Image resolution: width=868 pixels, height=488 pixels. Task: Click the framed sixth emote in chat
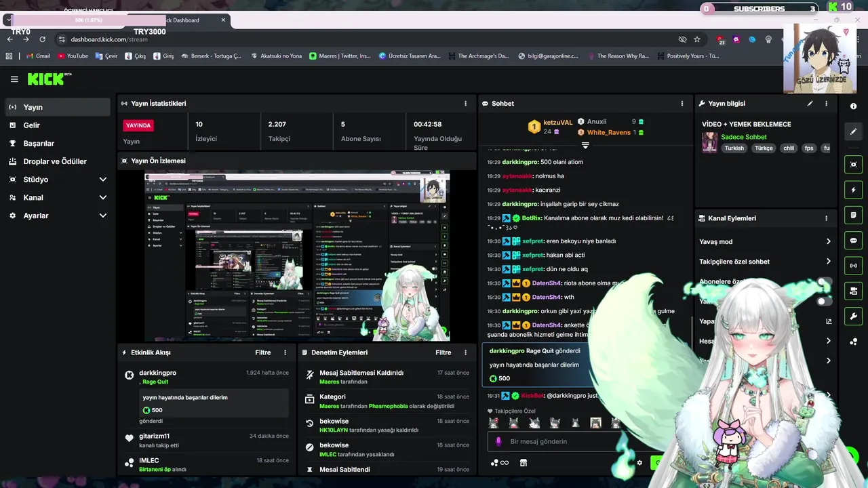click(595, 423)
